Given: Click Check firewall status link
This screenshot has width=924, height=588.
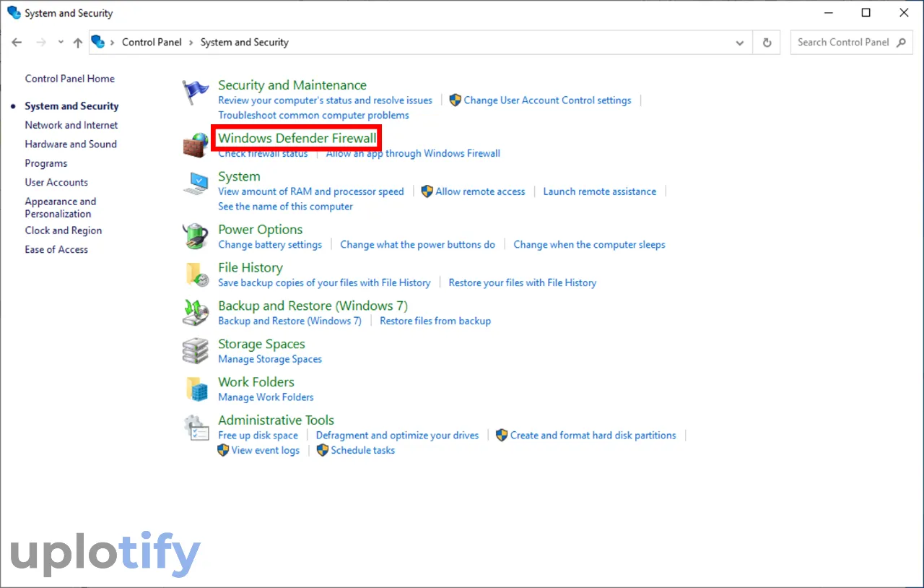Looking at the screenshot, I should click(x=263, y=153).
